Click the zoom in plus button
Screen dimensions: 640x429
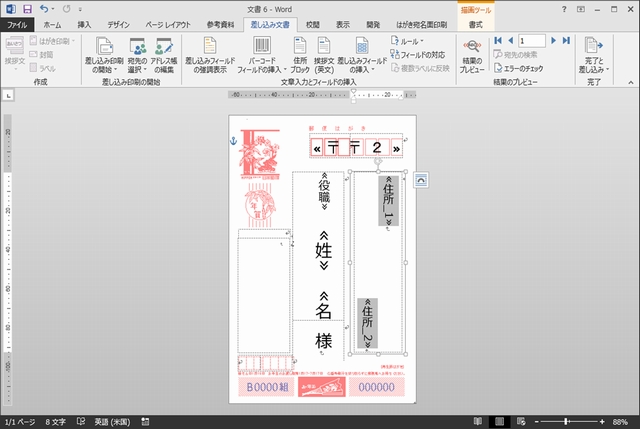pyautogui.click(x=602, y=422)
